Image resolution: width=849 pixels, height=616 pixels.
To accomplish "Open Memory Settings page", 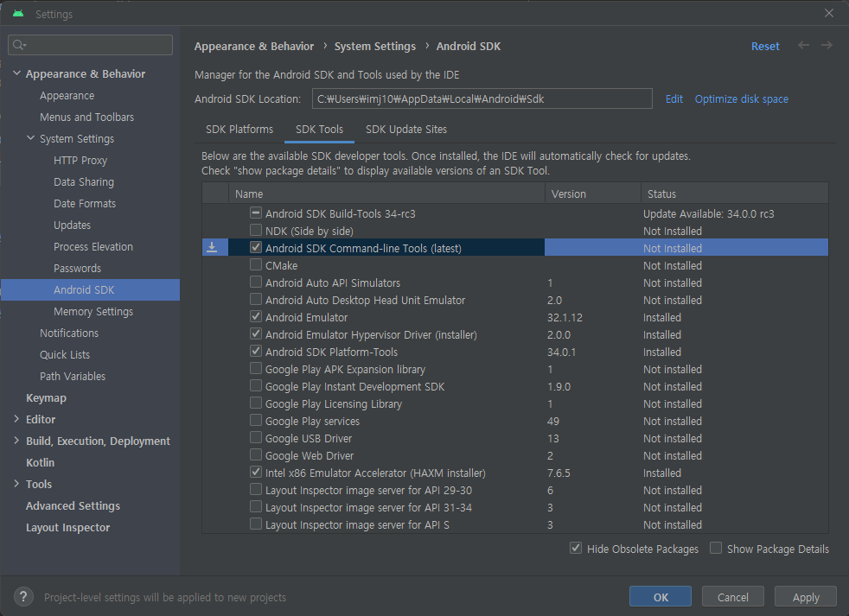I will 93,311.
